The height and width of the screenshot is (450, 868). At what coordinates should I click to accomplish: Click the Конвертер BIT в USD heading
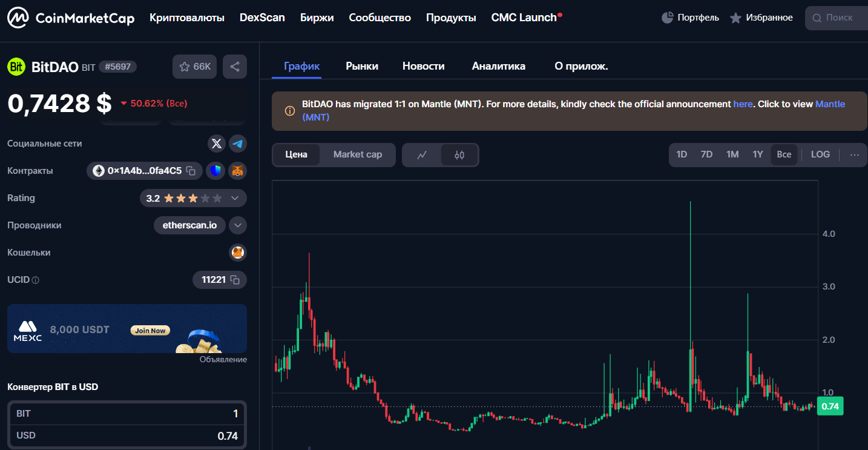click(x=53, y=386)
